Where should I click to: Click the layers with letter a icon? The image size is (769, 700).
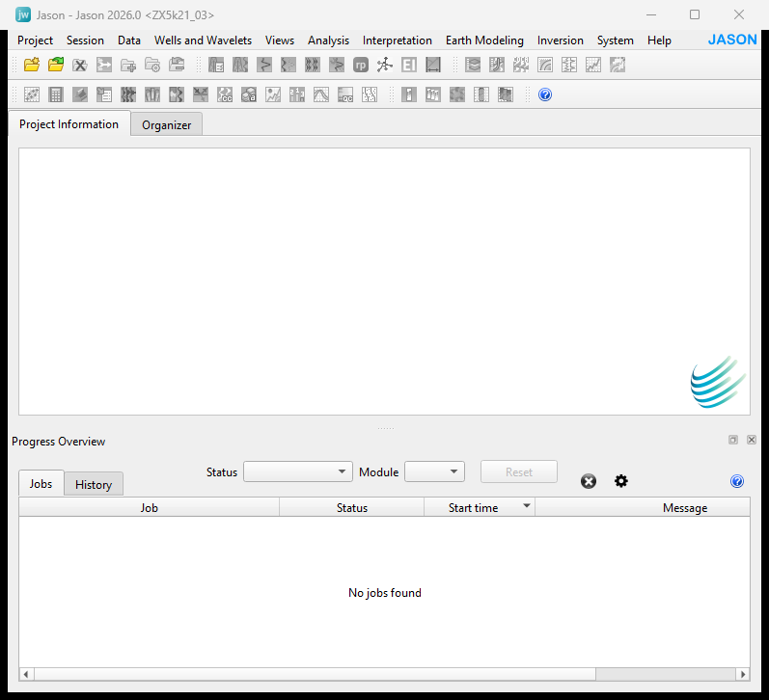tap(249, 94)
